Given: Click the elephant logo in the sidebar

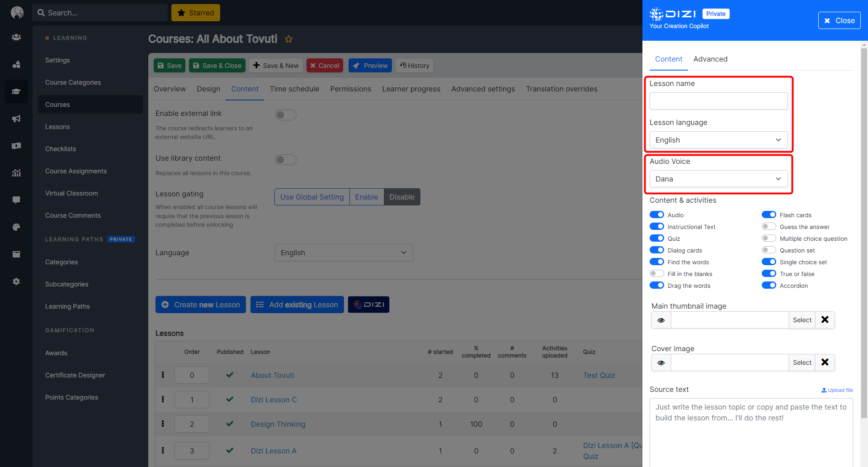Looking at the screenshot, I should tap(17, 12).
